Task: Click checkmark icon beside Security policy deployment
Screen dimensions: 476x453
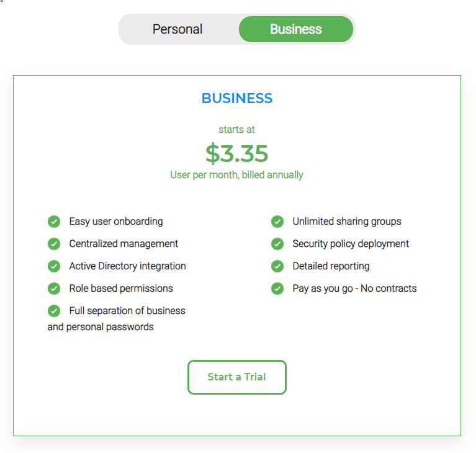Action: click(x=277, y=244)
